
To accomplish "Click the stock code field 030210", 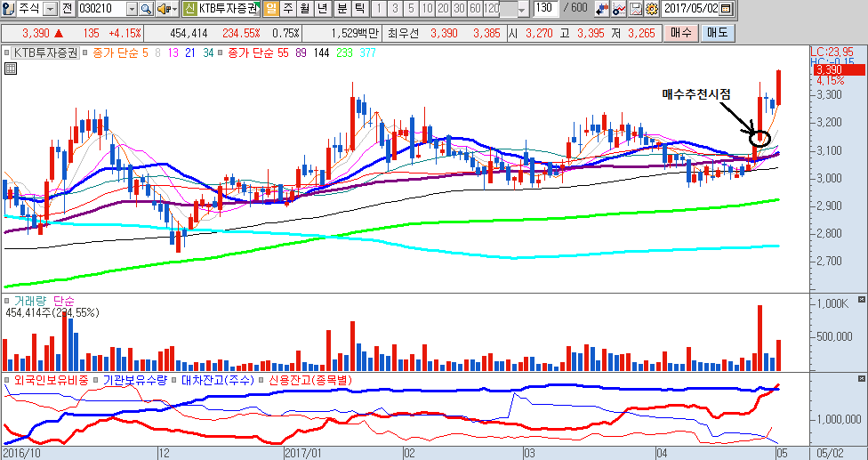I will (102, 9).
